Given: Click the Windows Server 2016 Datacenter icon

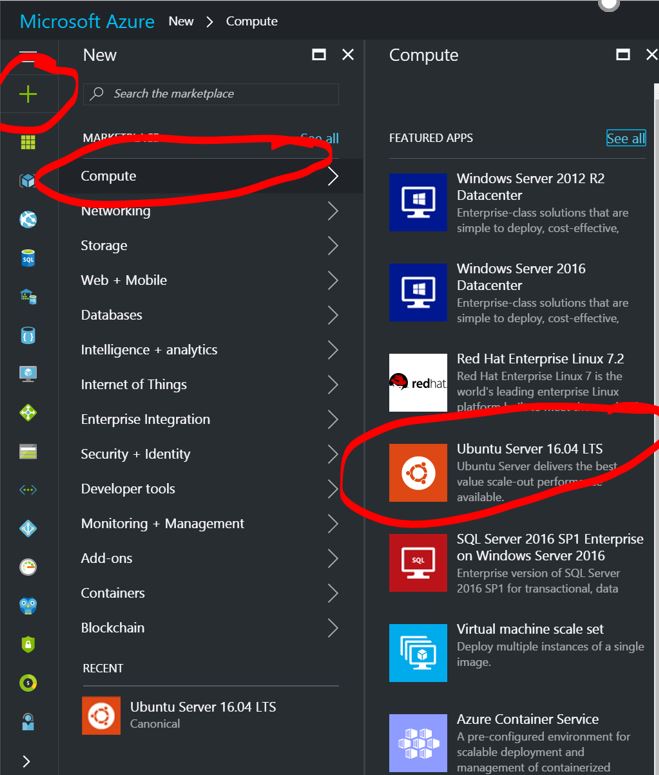Looking at the screenshot, I should 418,292.
